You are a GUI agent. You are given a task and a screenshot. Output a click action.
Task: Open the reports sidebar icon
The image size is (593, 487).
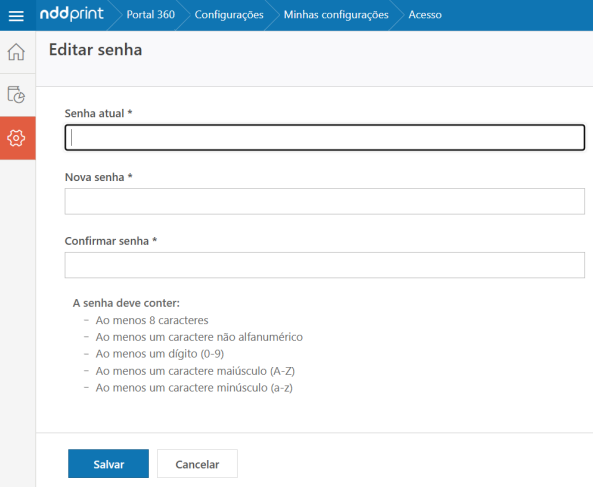tap(16, 95)
